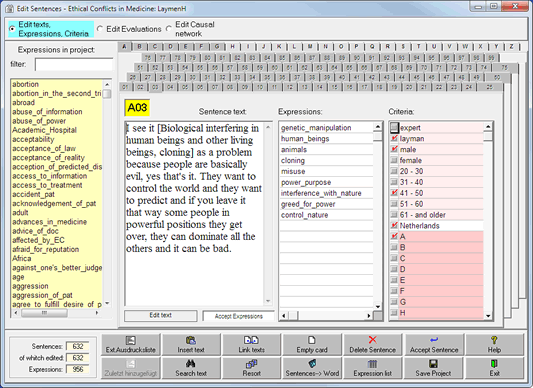Click the Save Project floppy disk icon
This screenshot has width=533, height=388.
point(433,364)
